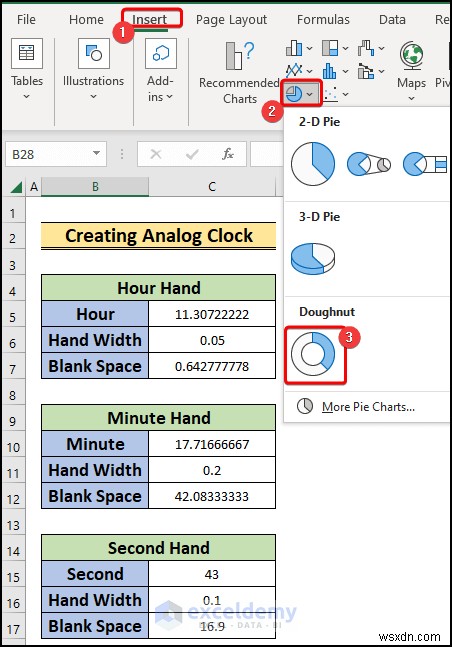This screenshot has width=452, height=647.
Task: Choose the 2-D Pie chart
Action: pyautogui.click(x=313, y=164)
